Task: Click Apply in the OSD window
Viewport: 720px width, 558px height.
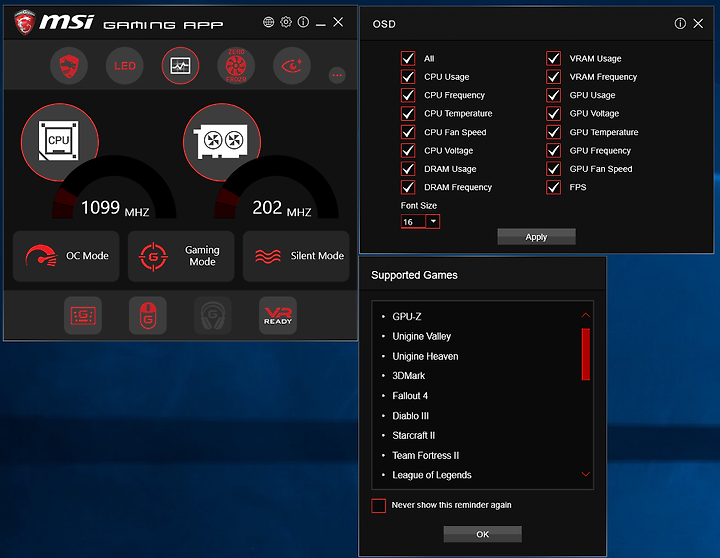Action: [536, 237]
